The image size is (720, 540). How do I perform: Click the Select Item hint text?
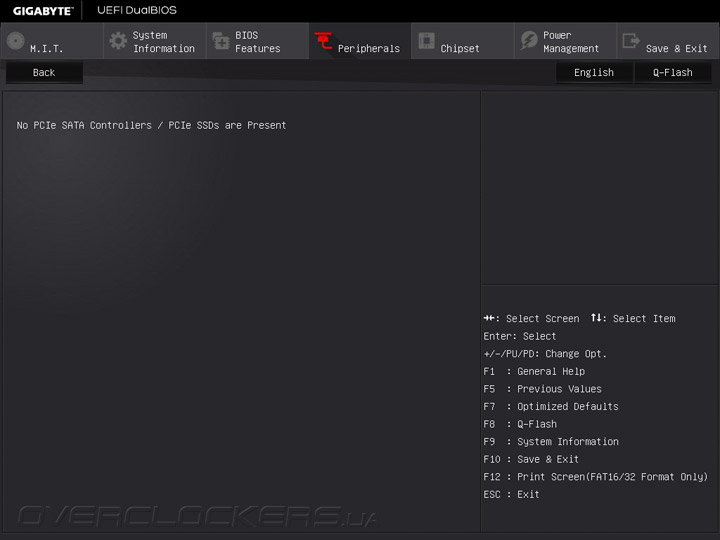(644, 319)
